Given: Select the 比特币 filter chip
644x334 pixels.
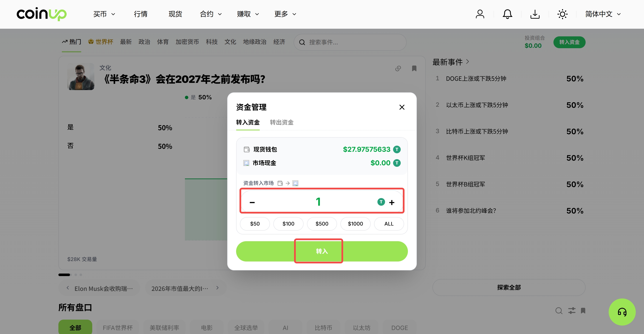Looking at the screenshot, I should pos(323,327).
